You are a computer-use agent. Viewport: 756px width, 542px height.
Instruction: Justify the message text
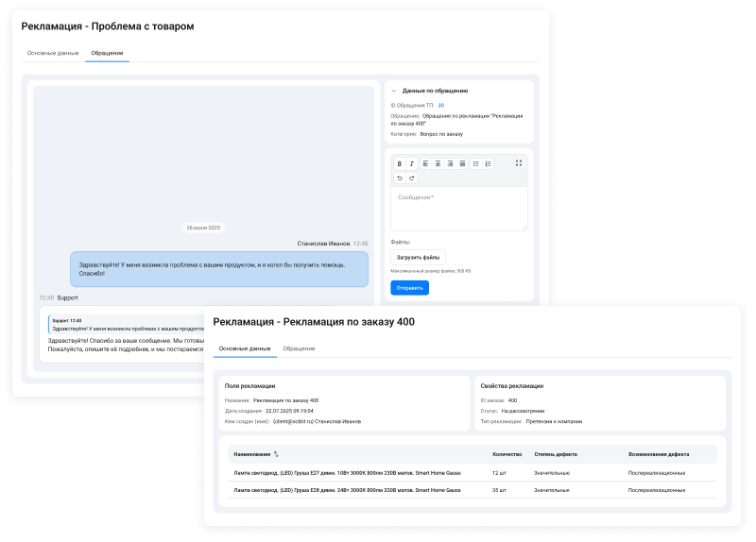click(462, 163)
